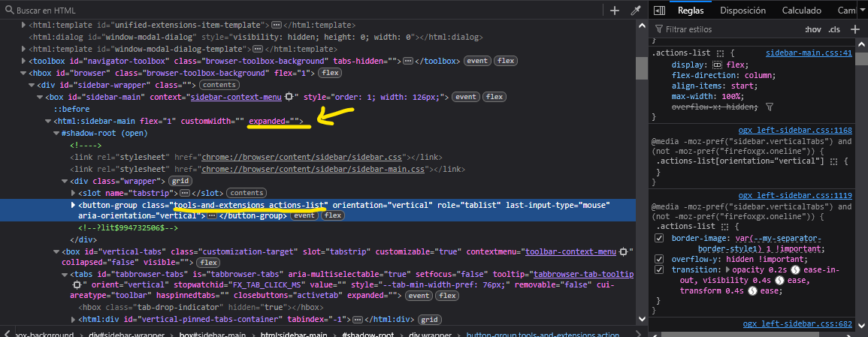Image resolution: width=868 pixels, height=337 pixels.
Task: Click the contents badge on div#sidebar-wrapper
Action: (219, 85)
